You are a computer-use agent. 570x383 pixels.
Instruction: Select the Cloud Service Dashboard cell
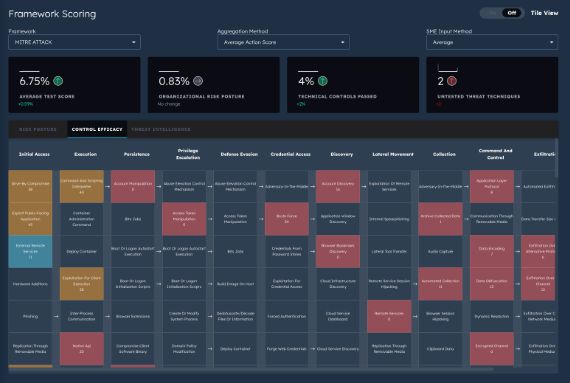(x=338, y=316)
